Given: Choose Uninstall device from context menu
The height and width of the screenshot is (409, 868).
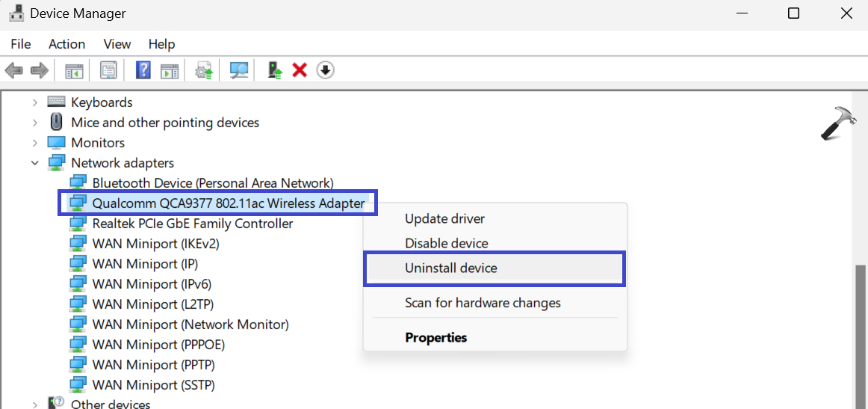Looking at the screenshot, I should [450, 268].
